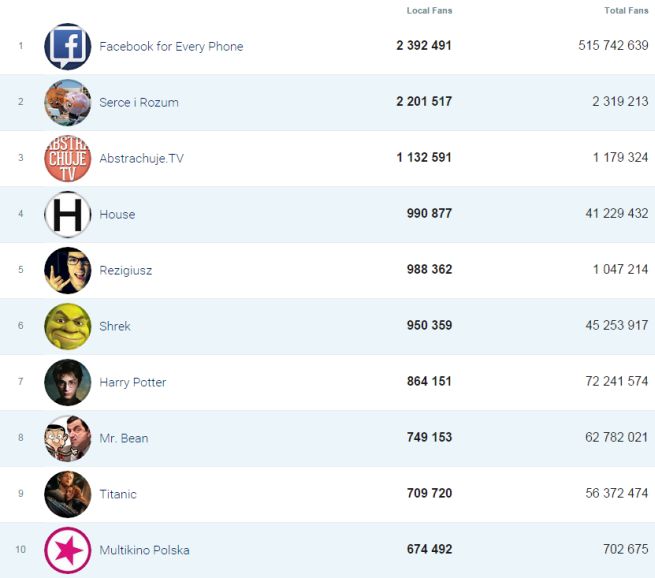
Task: Click the House 'H' logo icon
Action: coord(67,214)
